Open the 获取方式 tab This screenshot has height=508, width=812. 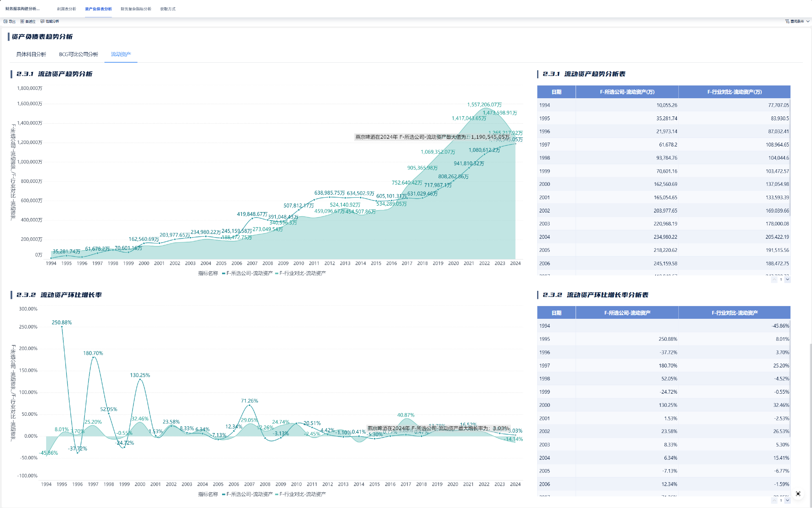(x=167, y=9)
